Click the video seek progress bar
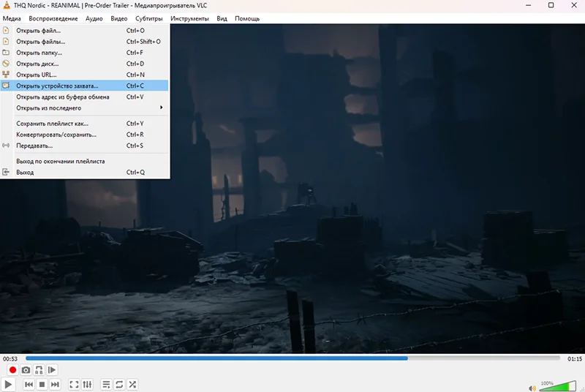Image resolution: width=585 pixels, height=392 pixels. [x=292, y=358]
